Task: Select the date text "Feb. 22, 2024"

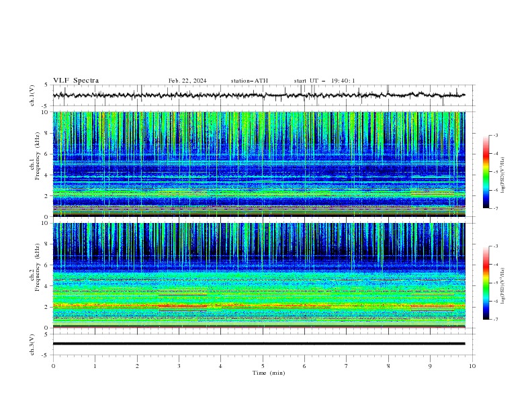Action: tap(187, 81)
